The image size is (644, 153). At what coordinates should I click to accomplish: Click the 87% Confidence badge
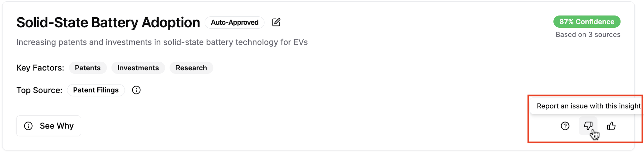tap(587, 22)
